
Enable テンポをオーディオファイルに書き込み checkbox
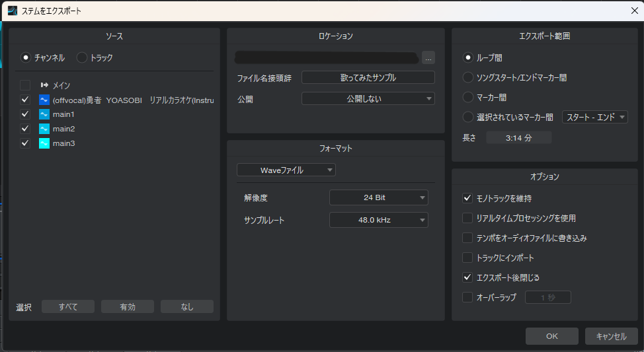click(x=467, y=238)
